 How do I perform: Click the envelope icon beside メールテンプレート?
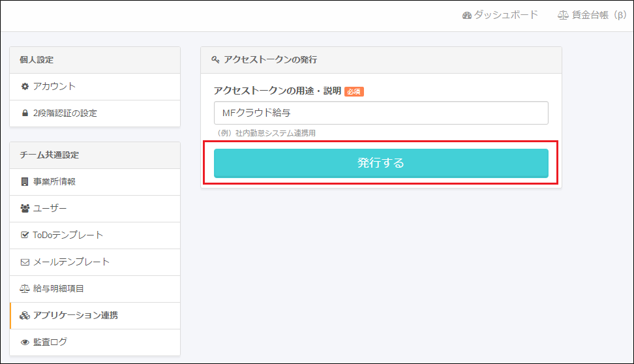(x=25, y=262)
